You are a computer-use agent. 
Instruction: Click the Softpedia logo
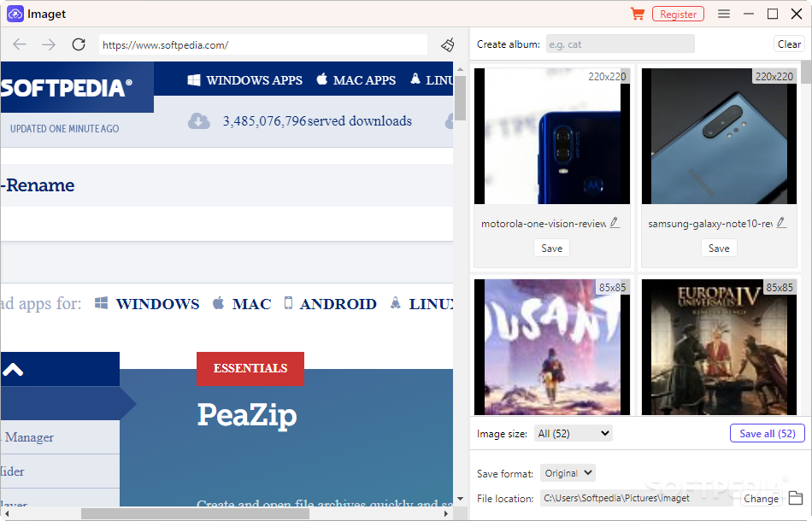[67, 88]
